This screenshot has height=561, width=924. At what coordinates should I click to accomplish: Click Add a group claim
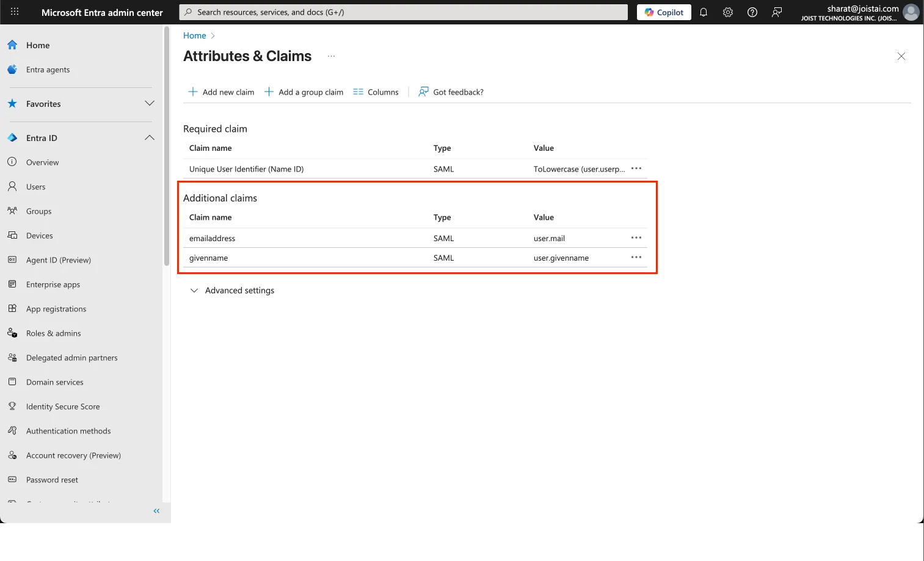[x=304, y=92]
